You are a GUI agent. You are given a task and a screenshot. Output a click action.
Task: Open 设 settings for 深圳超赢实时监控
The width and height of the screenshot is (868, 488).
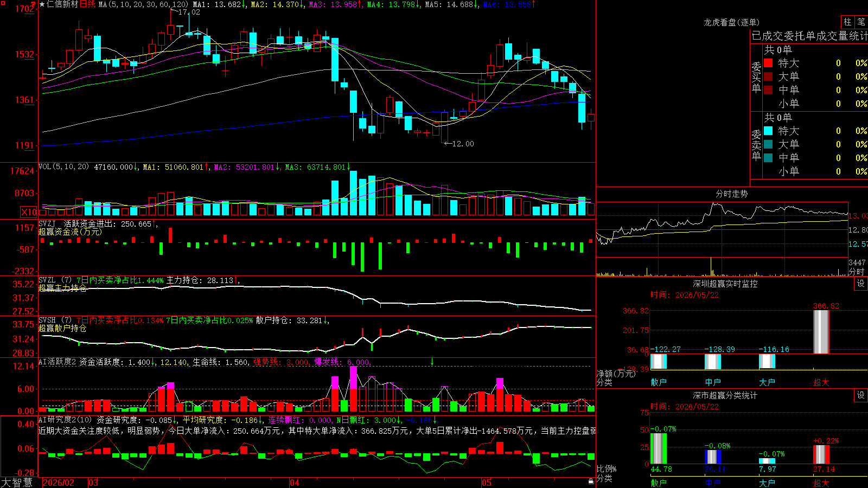pos(861,284)
